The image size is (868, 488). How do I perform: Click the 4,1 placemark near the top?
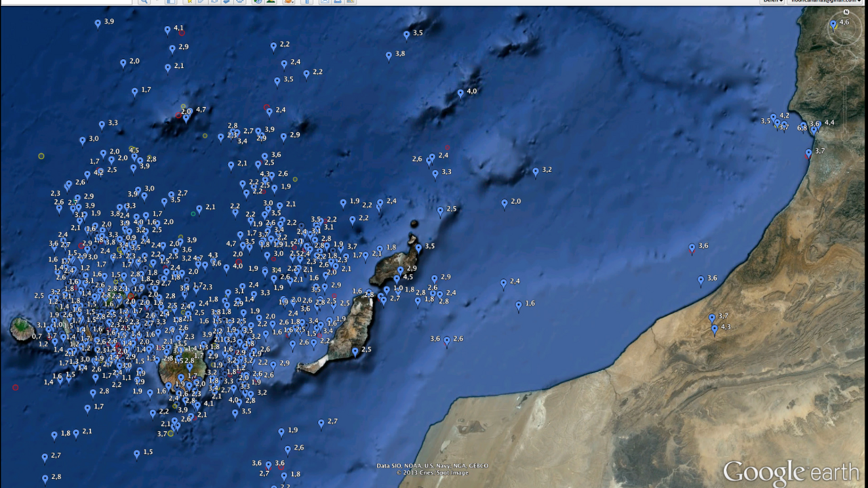pos(167,30)
